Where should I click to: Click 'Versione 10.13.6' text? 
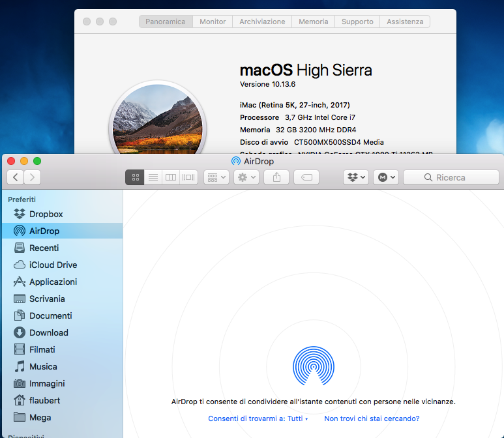click(267, 84)
